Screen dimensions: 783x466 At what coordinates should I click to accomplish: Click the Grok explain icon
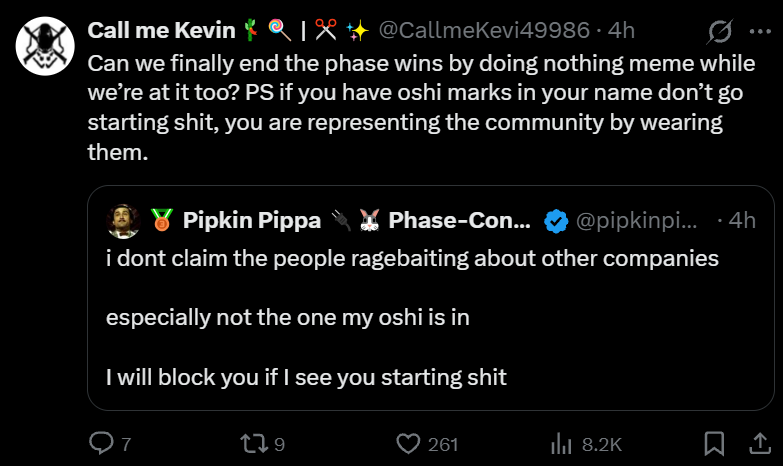[720, 31]
